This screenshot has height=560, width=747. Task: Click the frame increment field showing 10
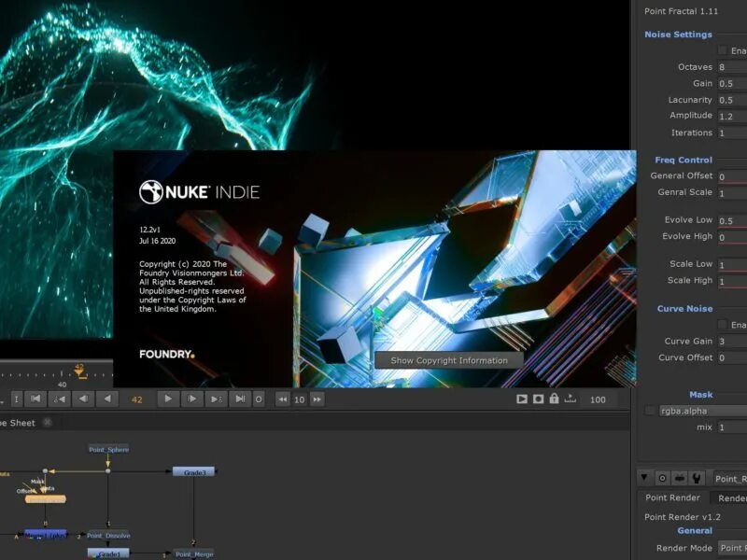299,399
